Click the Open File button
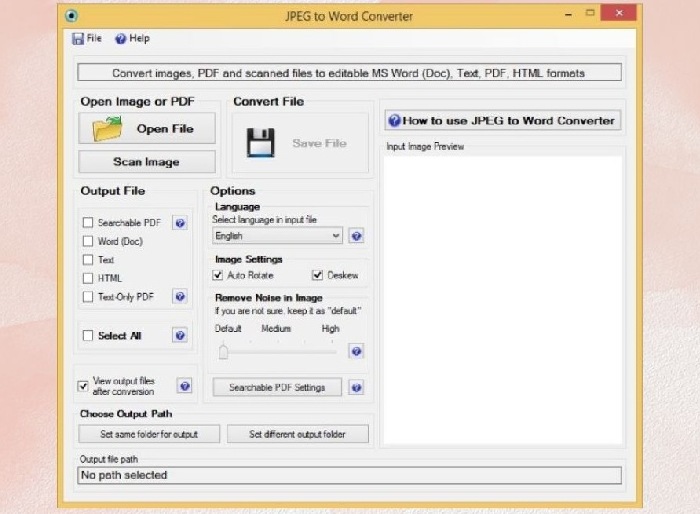 pyautogui.click(x=147, y=129)
